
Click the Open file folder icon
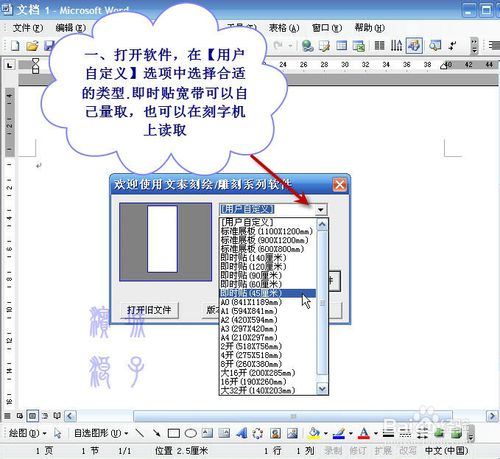coord(32,45)
